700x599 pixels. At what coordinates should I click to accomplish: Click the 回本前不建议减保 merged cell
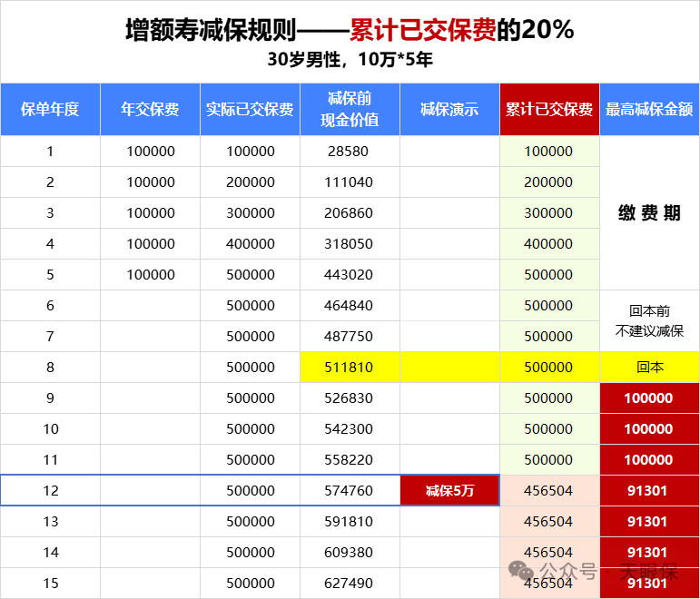click(x=649, y=321)
